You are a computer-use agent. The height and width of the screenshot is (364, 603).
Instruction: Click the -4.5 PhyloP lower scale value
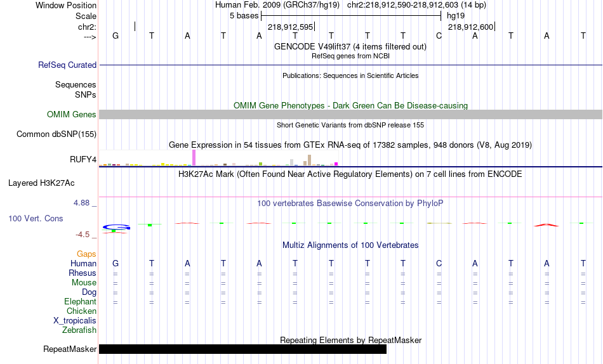83,235
